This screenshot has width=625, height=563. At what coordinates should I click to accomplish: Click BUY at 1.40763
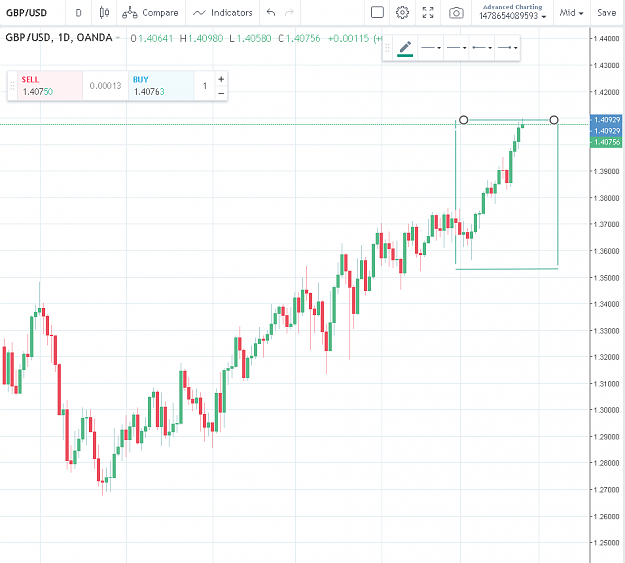pos(161,86)
